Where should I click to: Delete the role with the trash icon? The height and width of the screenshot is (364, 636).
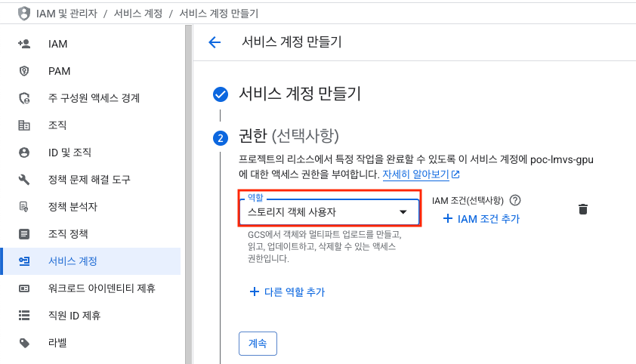point(583,209)
